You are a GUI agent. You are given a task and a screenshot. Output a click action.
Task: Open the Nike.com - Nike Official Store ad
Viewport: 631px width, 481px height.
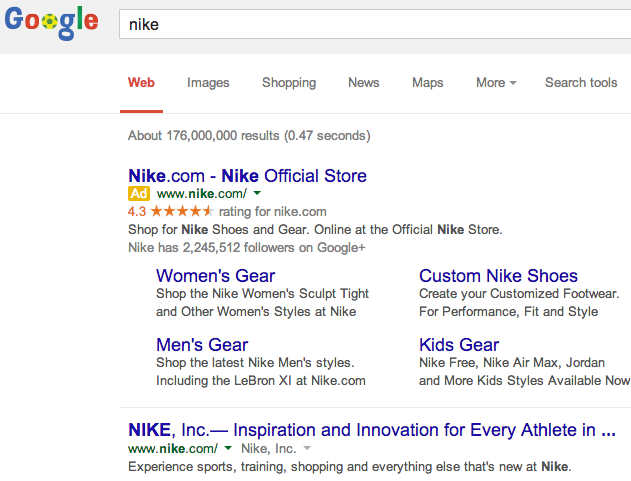(247, 176)
